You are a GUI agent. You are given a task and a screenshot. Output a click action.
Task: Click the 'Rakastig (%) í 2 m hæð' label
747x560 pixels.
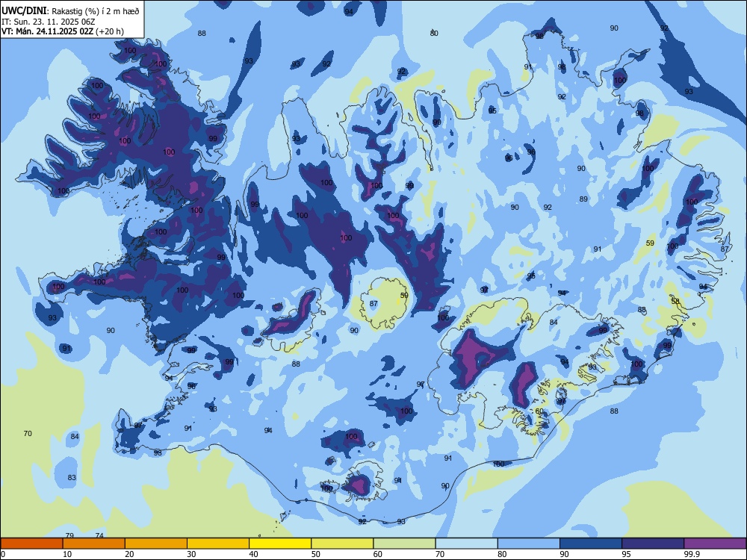click(x=96, y=11)
